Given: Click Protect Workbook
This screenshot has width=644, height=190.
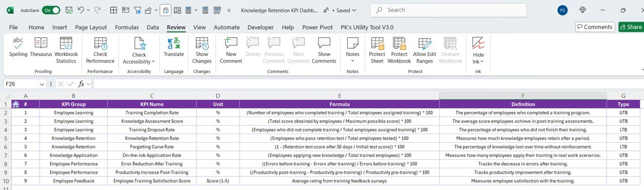Looking at the screenshot, I should (x=399, y=50).
